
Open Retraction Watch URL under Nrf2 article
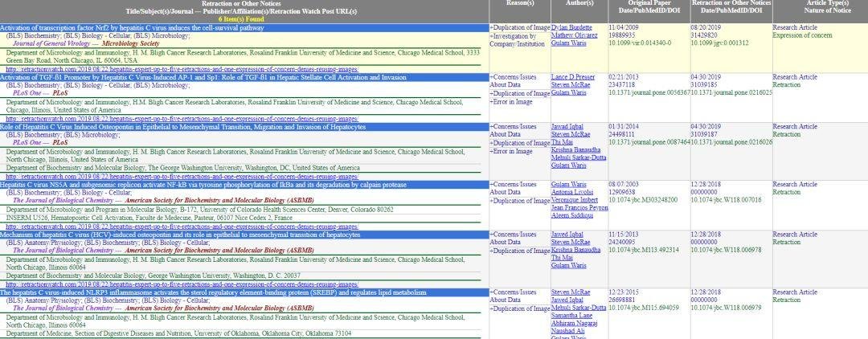[x=182, y=68]
